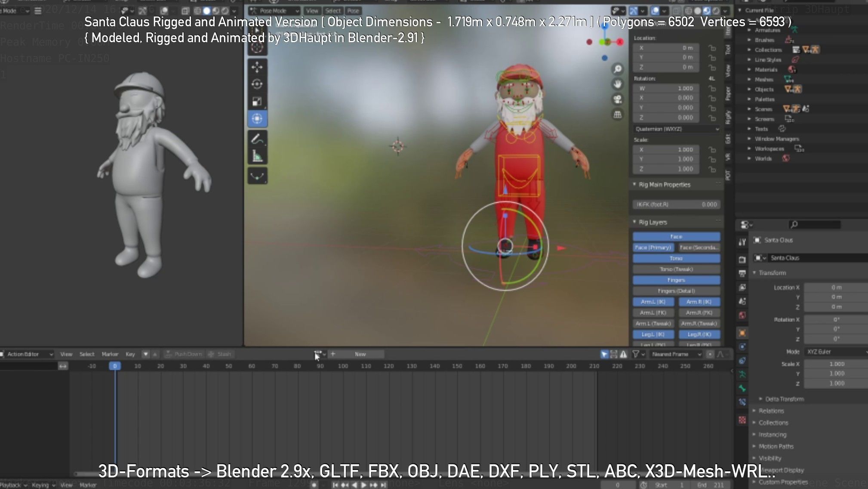Toggle the camera view icon
The height and width of the screenshot is (489, 868).
(618, 99)
